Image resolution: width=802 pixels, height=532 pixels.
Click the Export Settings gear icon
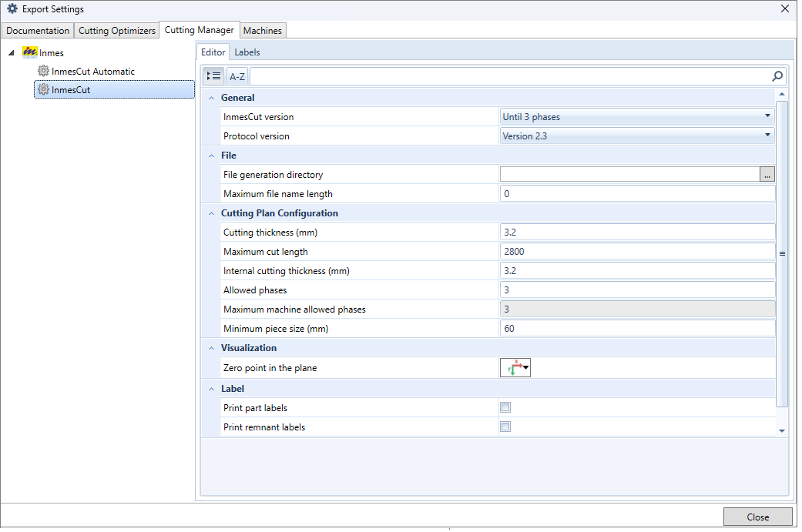coord(12,8)
